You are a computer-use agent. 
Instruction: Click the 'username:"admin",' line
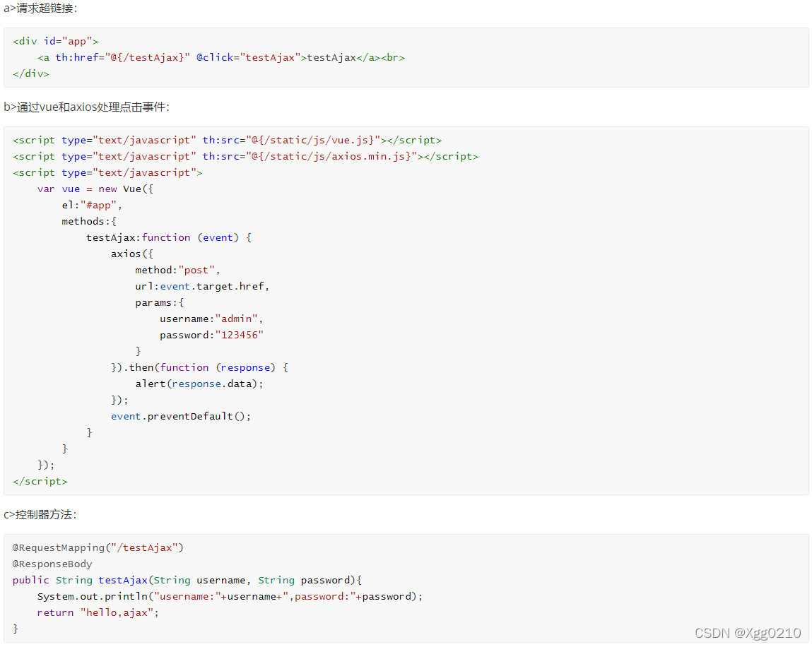(x=211, y=319)
